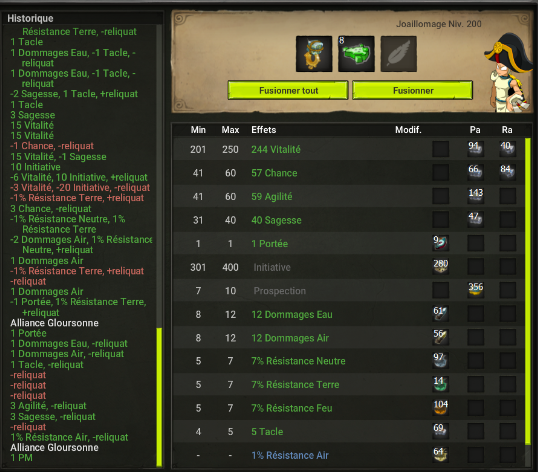
Task: Select the Vitalité Pa rune showing 91
Action: point(476,149)
